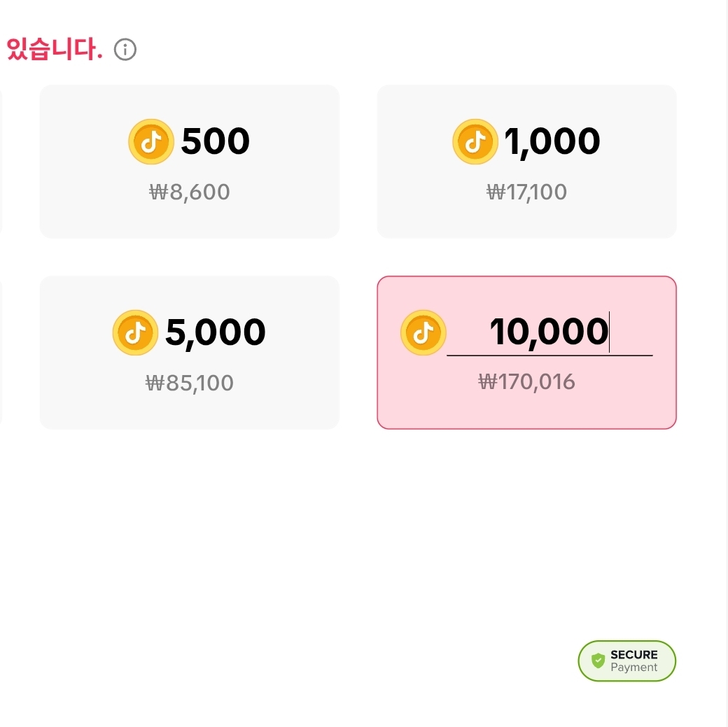Click the ₩85,100 price on the 5,000 card
The height and width of the screenshot is (727, 728).
click(189, 382)
